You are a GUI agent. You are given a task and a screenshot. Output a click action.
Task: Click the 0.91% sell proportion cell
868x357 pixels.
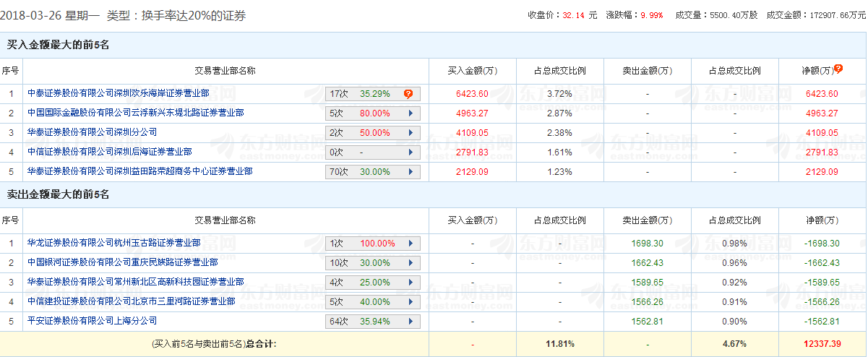[x=734, y=302]
